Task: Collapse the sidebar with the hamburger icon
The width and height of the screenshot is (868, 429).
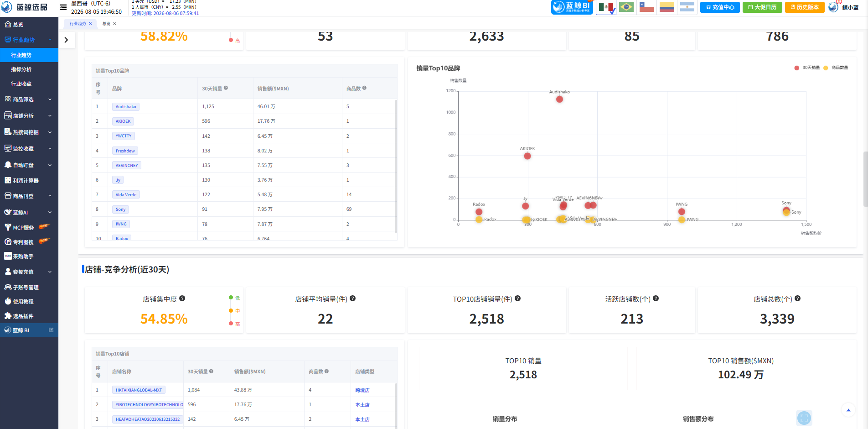Action: 63,7
